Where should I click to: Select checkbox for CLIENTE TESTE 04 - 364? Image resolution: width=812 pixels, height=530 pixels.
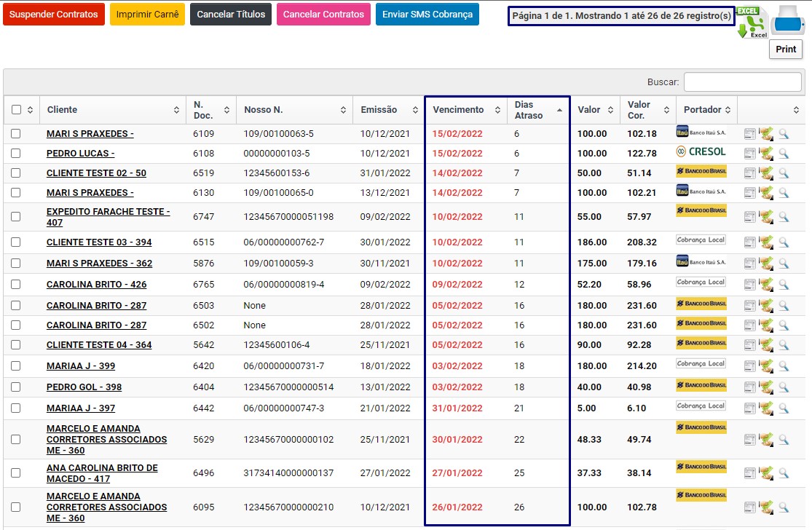click(16, 345)
